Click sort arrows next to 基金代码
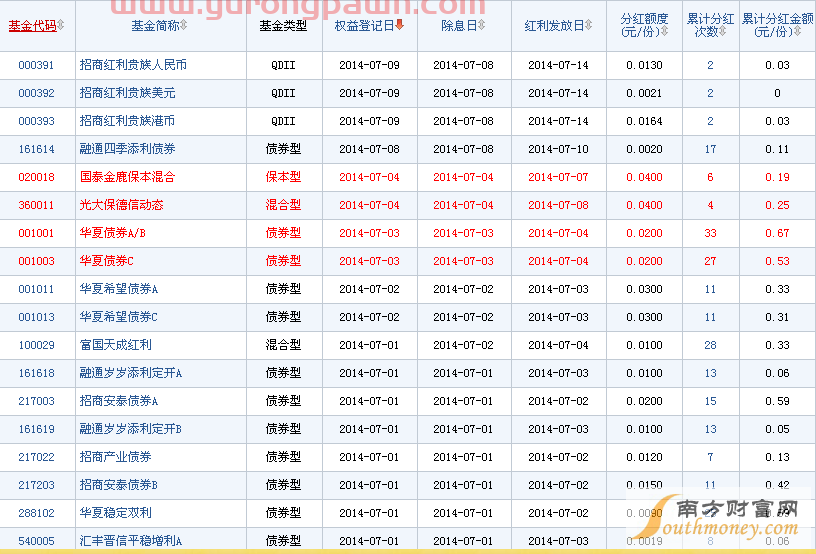Viewport: 816px width, 554px height. tap(61, 25)
